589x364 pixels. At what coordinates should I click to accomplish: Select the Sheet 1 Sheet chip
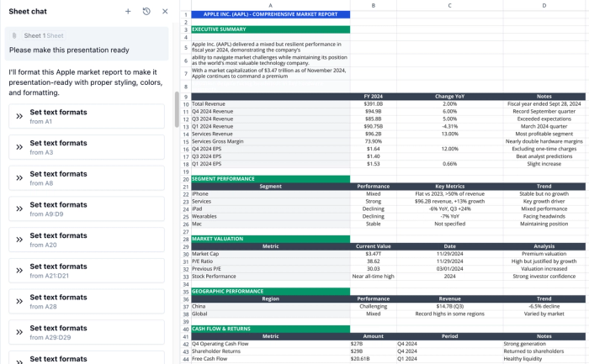click(x=44, y=35)
